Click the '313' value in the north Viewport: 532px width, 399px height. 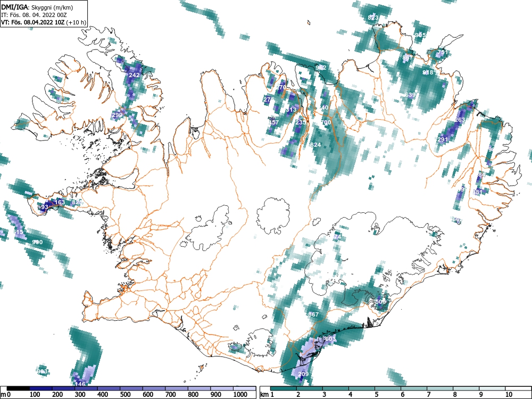(291, 110)
